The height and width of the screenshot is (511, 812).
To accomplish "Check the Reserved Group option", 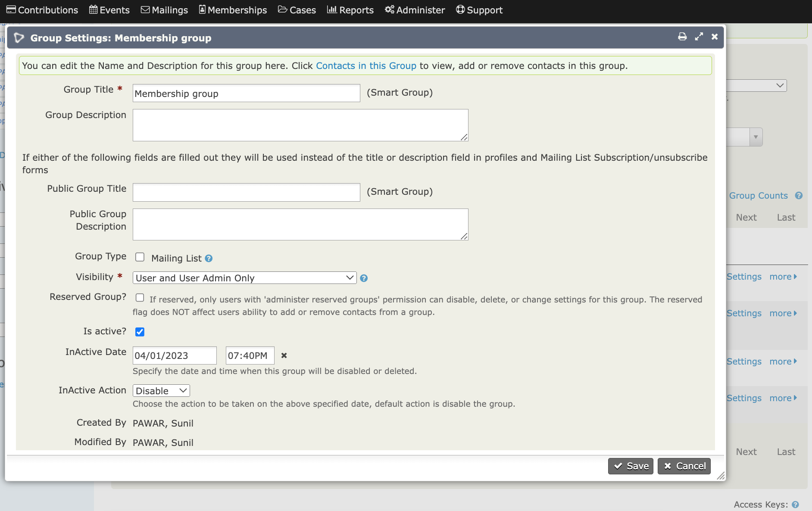I will 140,298.
